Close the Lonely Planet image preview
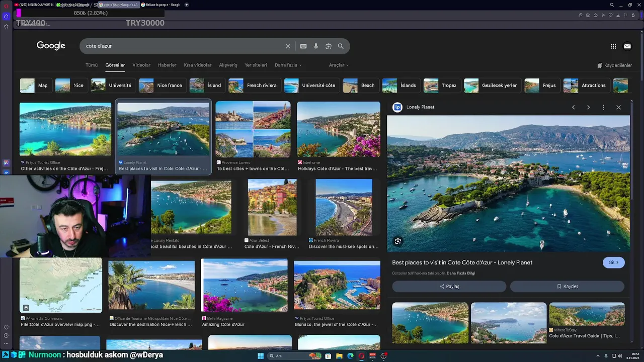 click(618, 107)
